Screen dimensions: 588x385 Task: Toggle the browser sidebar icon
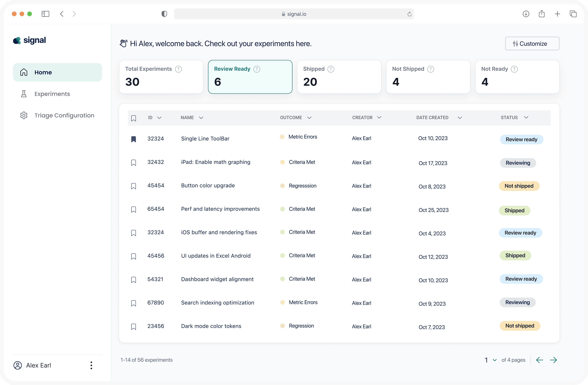(45, 14)
